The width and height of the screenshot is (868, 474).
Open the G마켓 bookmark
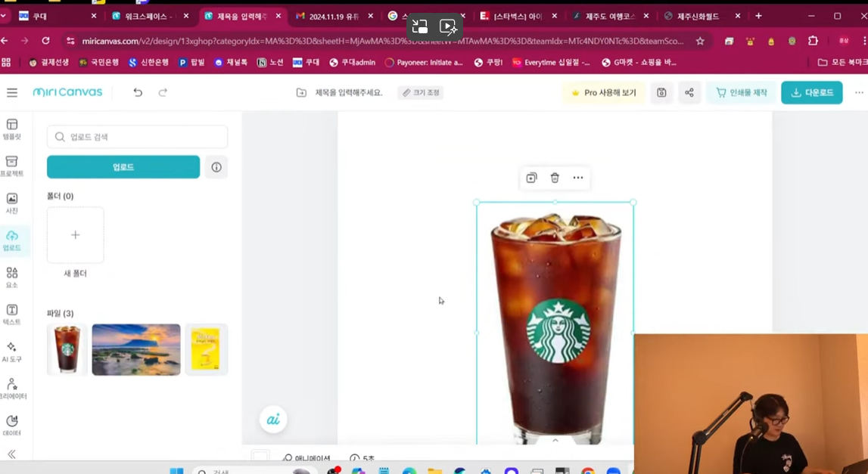639,63
